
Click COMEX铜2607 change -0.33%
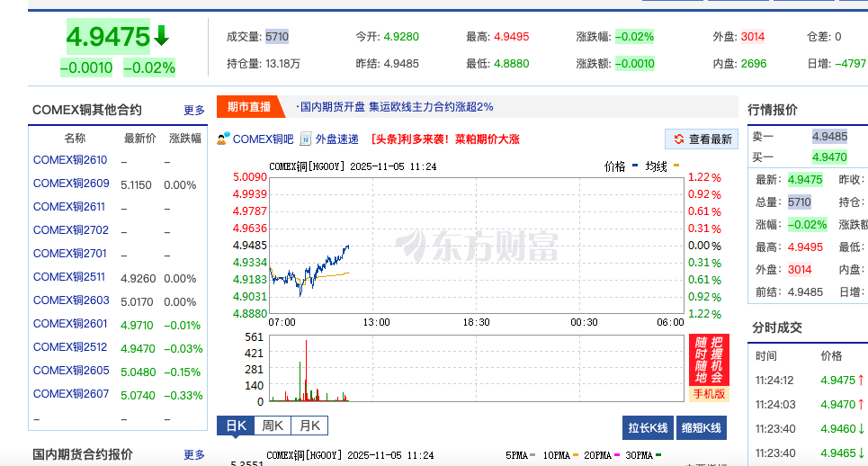tap(183, 395)
